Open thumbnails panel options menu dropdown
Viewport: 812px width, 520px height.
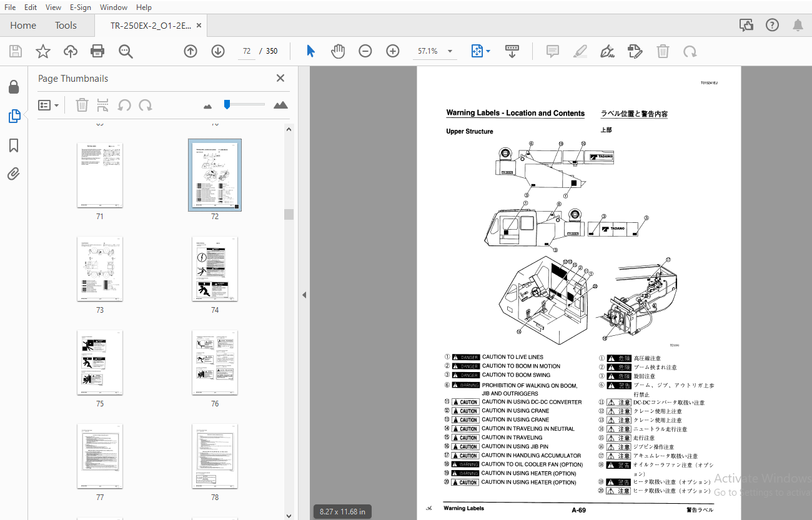tap(49, 105)
